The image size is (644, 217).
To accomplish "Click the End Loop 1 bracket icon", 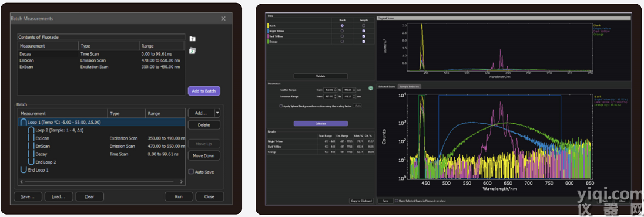I will point(24,170).
